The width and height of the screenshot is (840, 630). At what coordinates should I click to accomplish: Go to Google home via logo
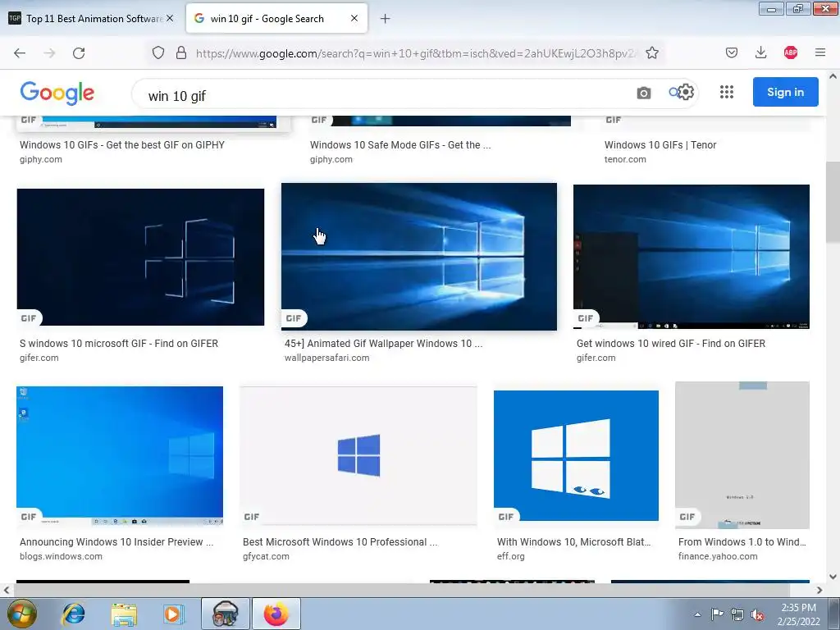pos(57,93)
